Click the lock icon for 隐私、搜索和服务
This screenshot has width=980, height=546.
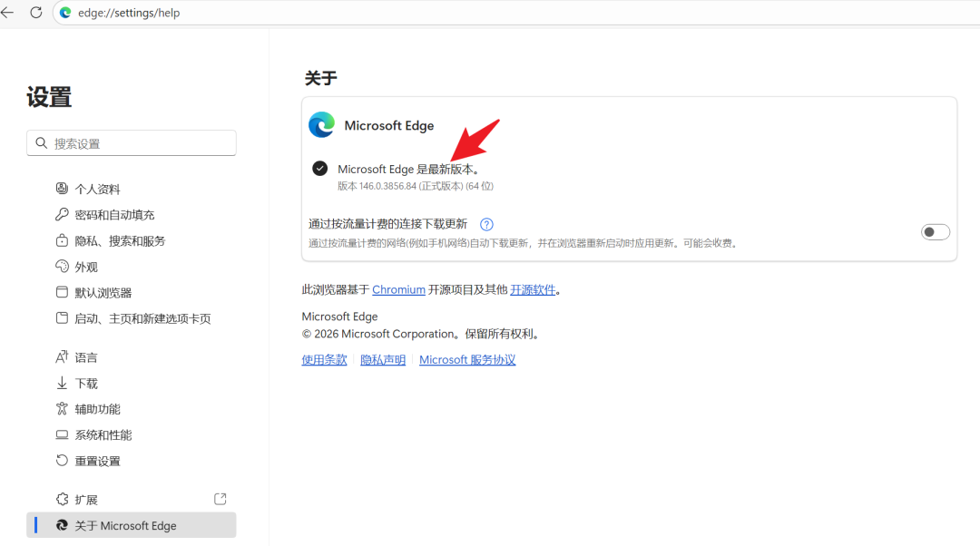coord(62,240)
